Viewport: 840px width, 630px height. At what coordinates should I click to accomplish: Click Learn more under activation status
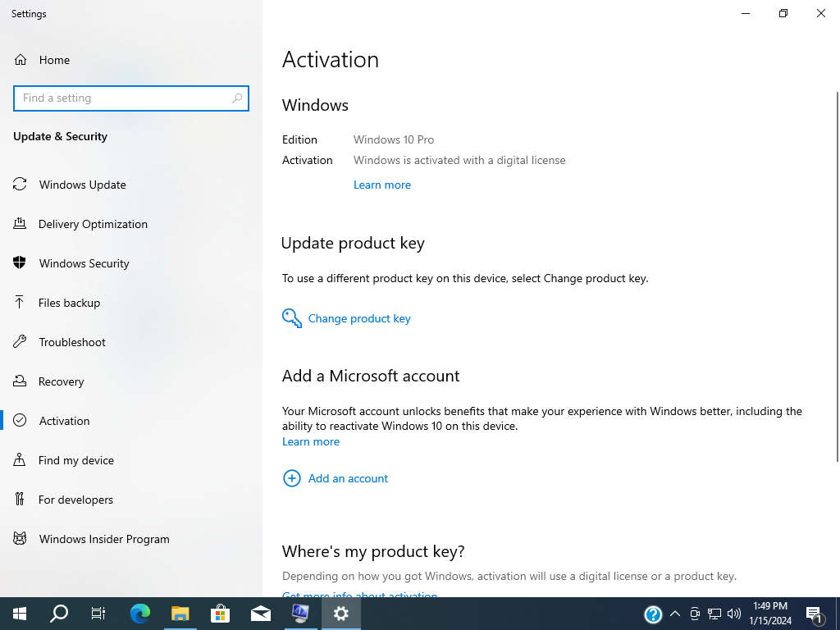[382, 185]
